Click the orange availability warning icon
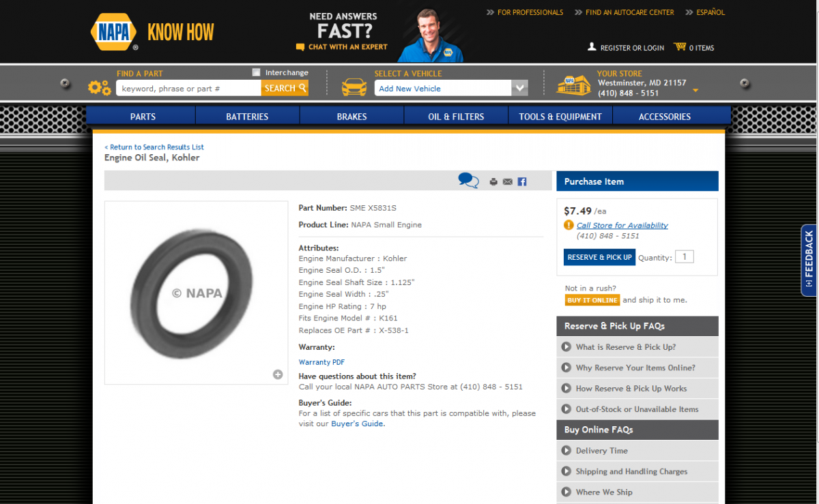Viewport: 819px width, 504px height. [569, 225]
